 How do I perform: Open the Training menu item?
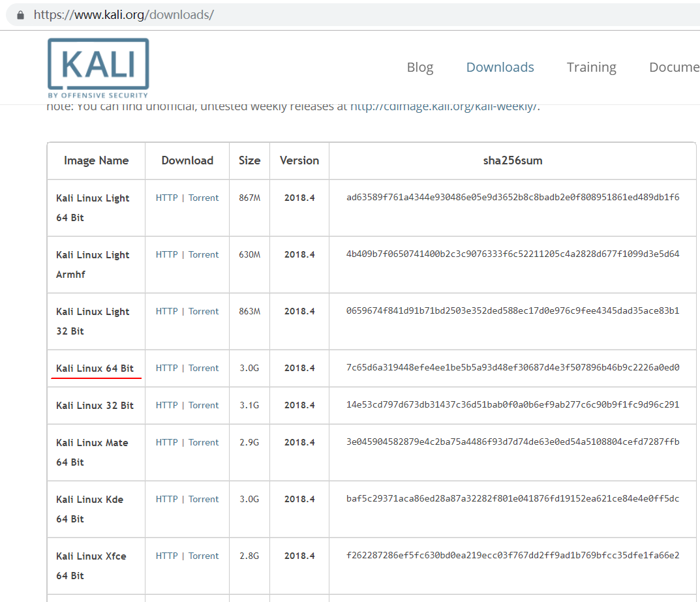click(592, 67)
